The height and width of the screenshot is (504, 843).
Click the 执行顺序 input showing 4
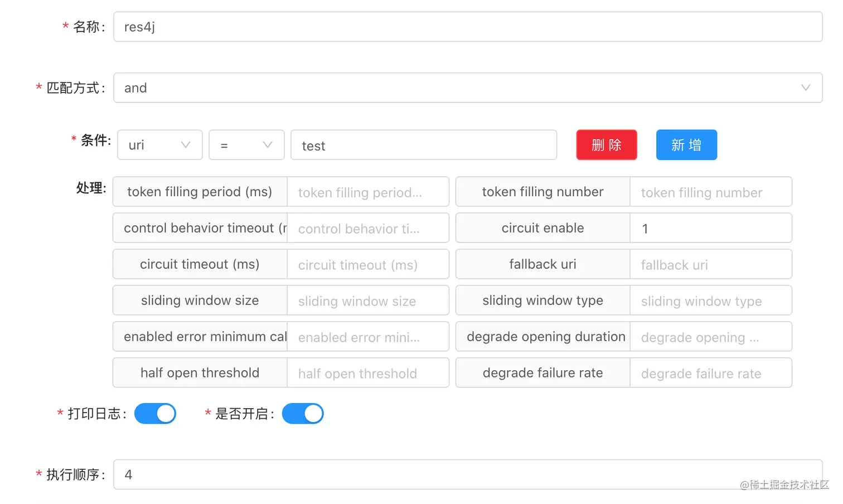click(468, 474)
